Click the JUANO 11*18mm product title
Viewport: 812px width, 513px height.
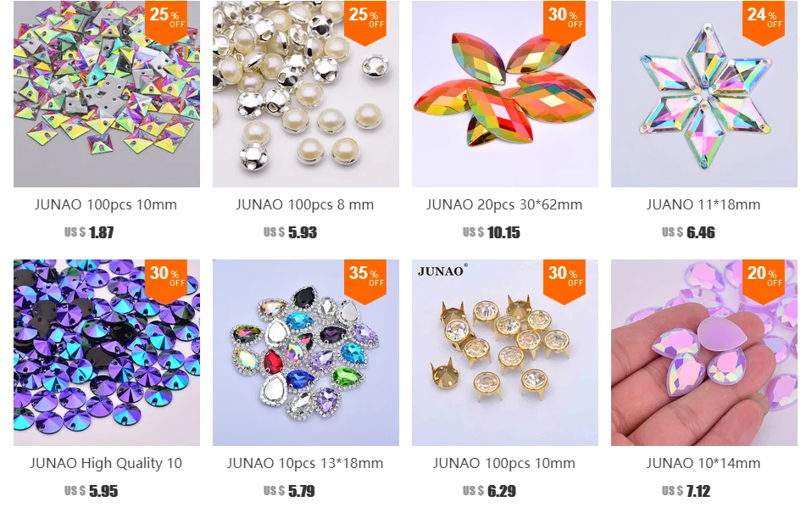704,204
